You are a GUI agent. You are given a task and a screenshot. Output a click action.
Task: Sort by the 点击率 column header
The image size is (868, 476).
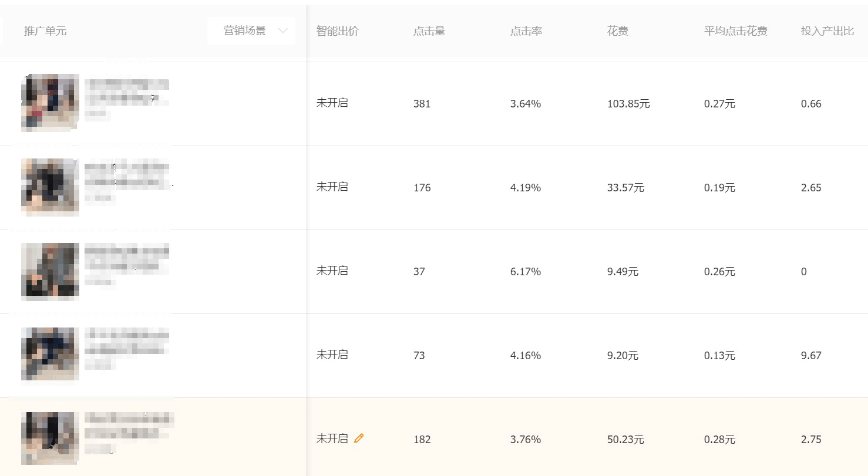[x=526, y=31]
